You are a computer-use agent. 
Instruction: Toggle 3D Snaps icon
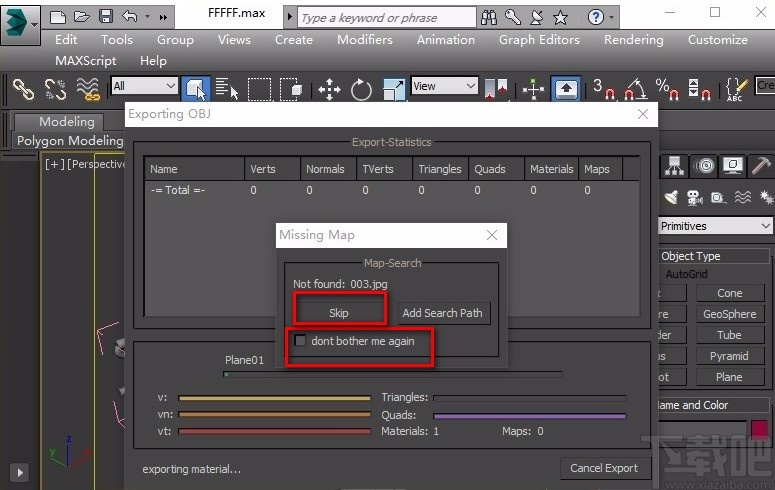(x=603, y=89)
